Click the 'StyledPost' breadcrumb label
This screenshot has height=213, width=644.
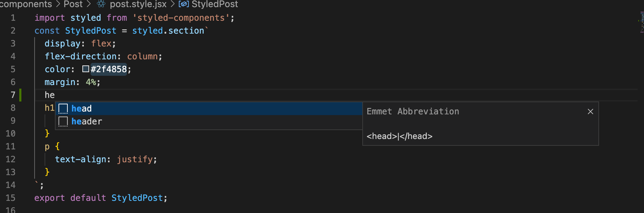pos(215,4)
